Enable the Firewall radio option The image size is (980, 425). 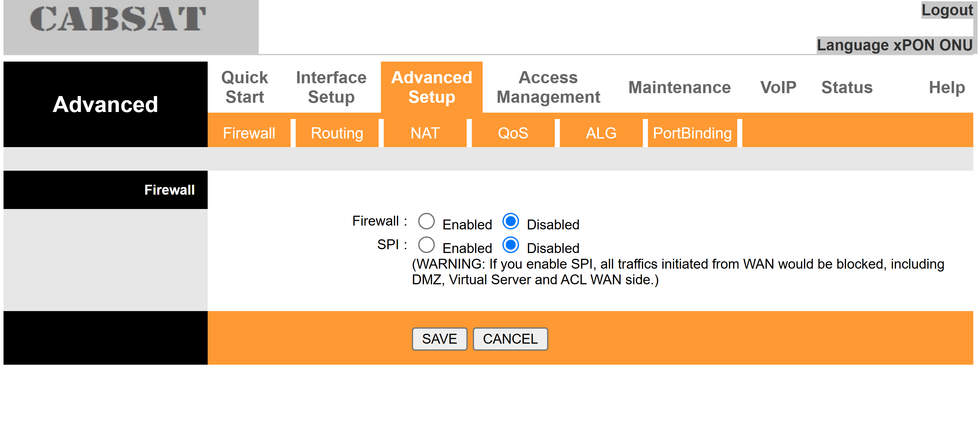[426, 221]
